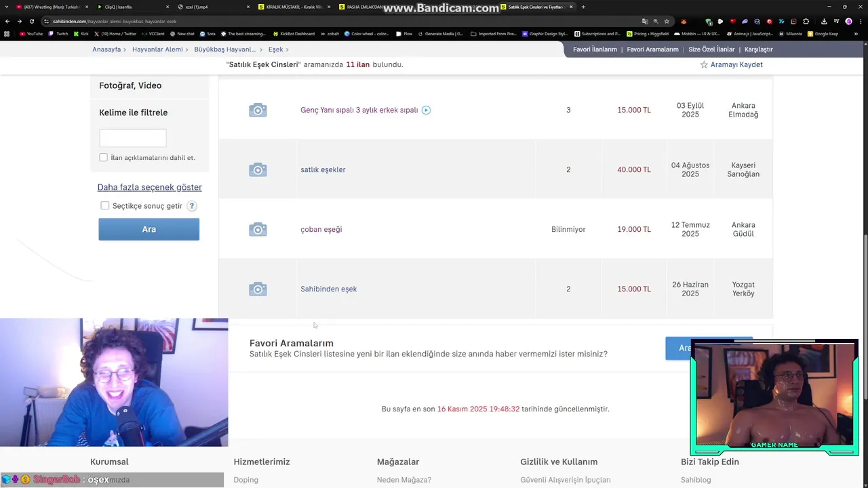Open the Kick bookmark
The height and width of the screenshot is (488, 868).
[x=81, y=34]
